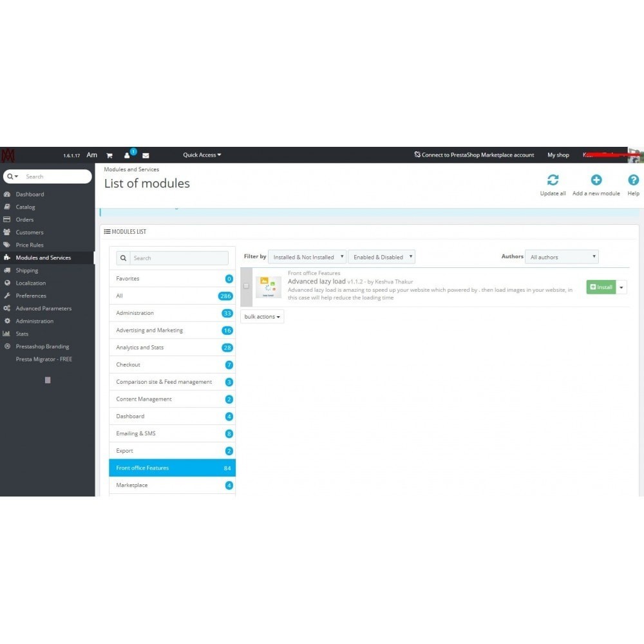Select the Analytics and Stats category
This screenshot has height=644, width=644.
click(172, 348)
